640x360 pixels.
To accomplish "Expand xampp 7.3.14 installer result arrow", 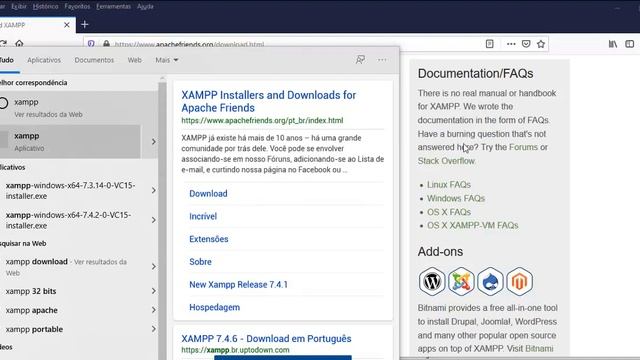I will [x=153, y=190].
